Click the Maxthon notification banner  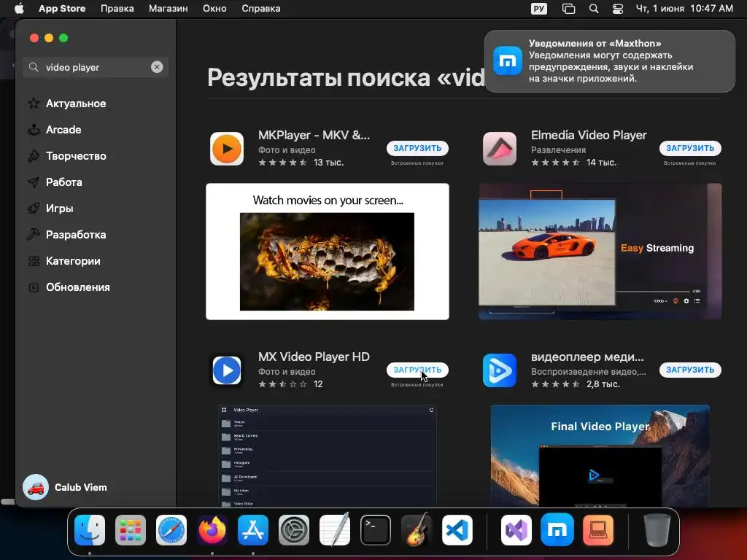(610, 61)
